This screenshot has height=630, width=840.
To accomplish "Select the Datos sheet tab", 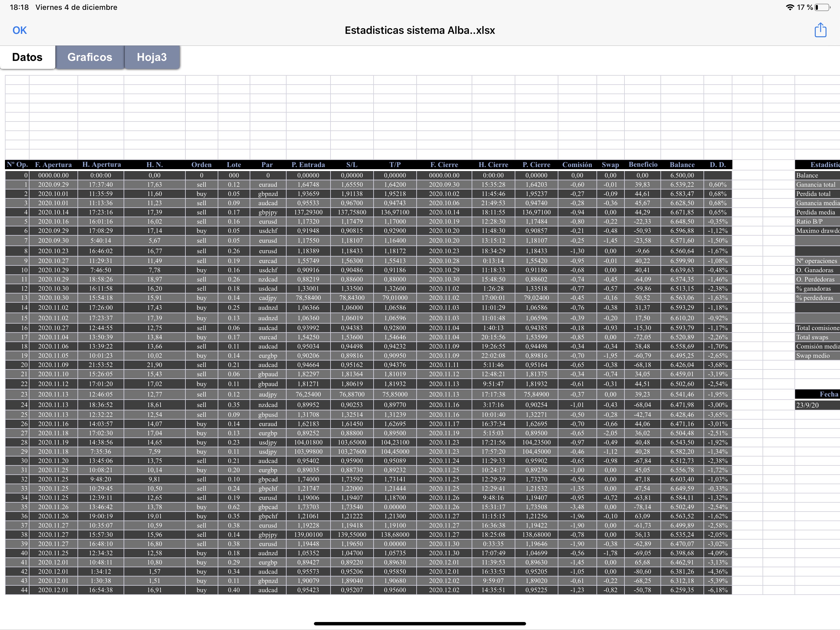I will 27,57.
